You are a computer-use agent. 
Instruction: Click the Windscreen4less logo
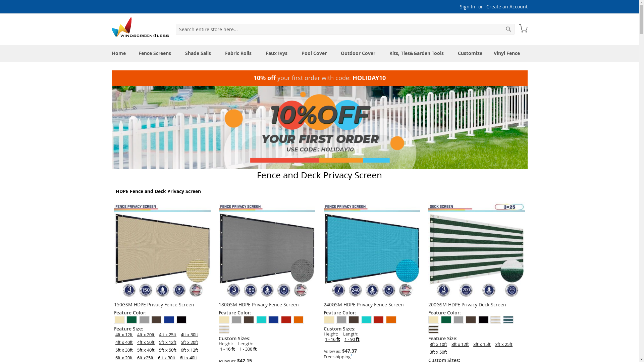(x=140, y=27)
